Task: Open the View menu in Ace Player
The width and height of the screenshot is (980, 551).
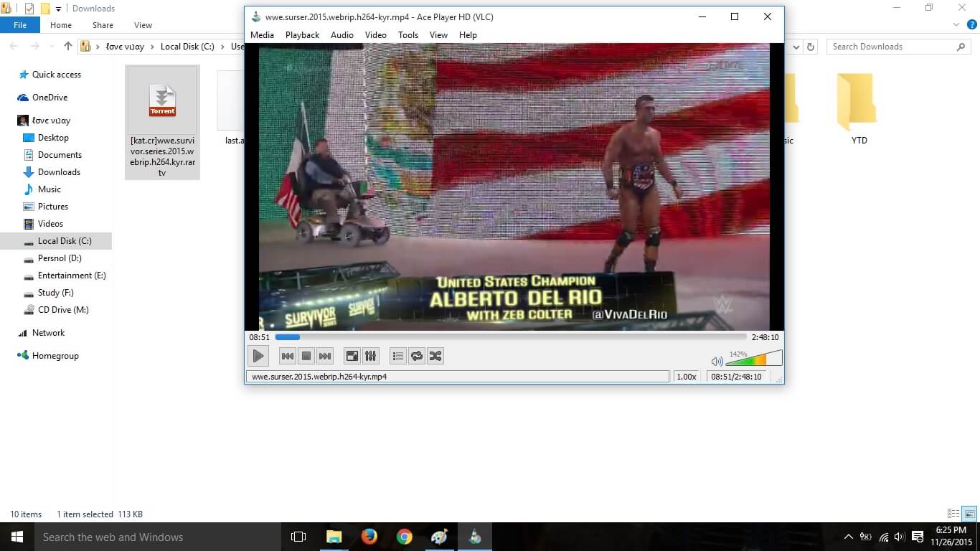Action: (x=438, y=35)
